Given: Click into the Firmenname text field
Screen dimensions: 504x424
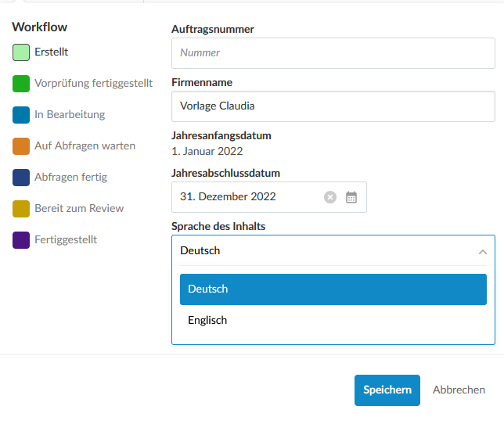Looking at the screenshot, I should click(x=333, y=106).
